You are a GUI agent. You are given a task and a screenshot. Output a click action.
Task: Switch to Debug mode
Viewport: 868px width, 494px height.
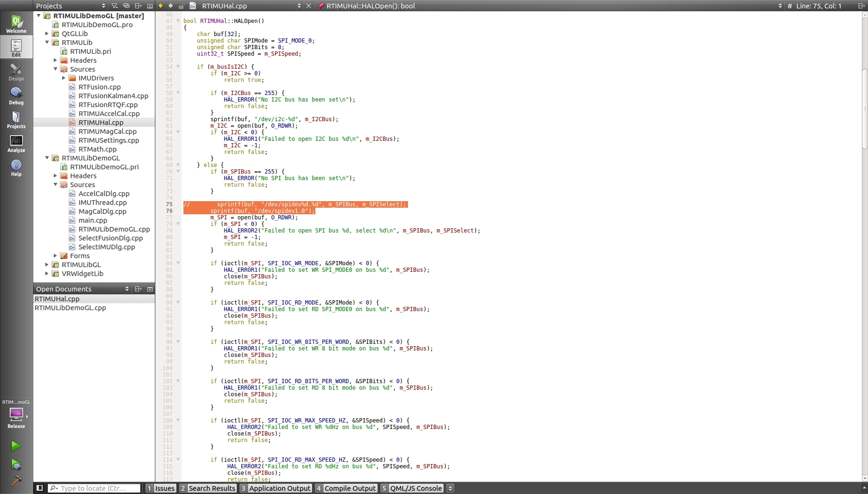pyautogui.click(x=16, y=95)
